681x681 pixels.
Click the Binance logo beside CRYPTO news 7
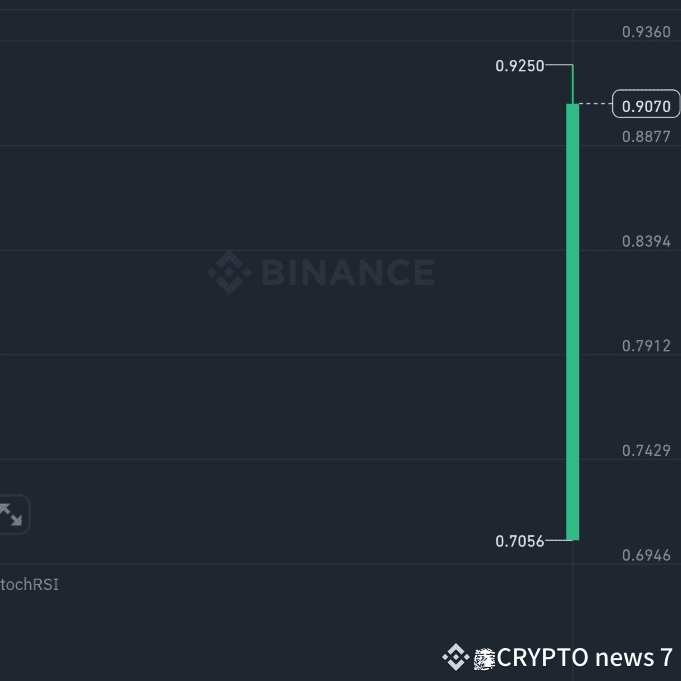[x=456, y=657]
